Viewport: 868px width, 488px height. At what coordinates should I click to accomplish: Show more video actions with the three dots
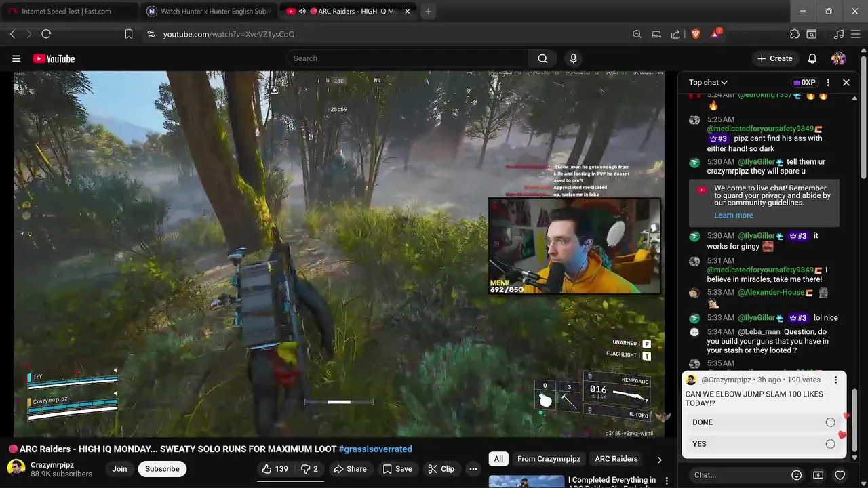tap(473, 469)
